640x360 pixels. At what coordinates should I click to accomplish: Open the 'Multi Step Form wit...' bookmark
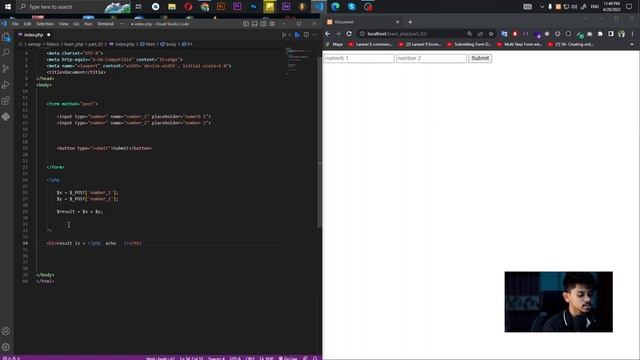coord(520,44)
